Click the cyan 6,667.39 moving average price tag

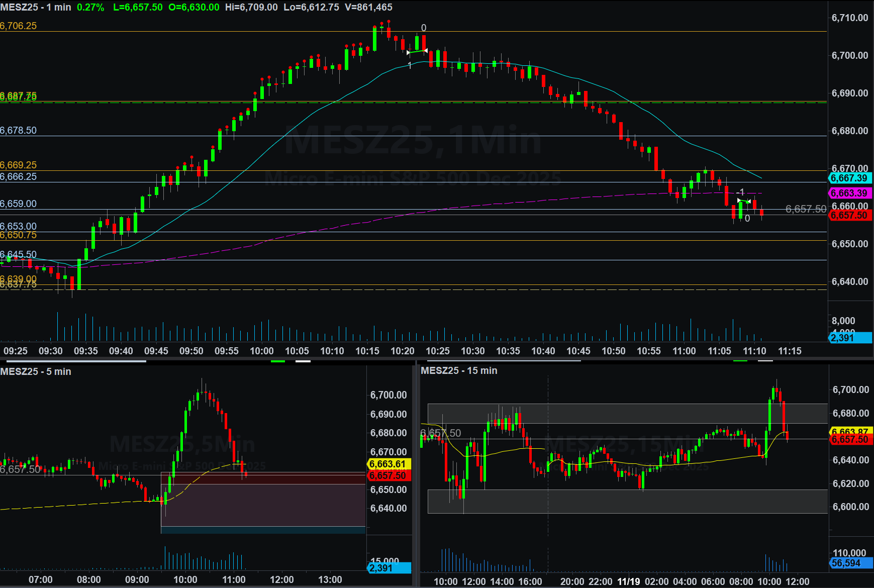[x=849, y=178]
